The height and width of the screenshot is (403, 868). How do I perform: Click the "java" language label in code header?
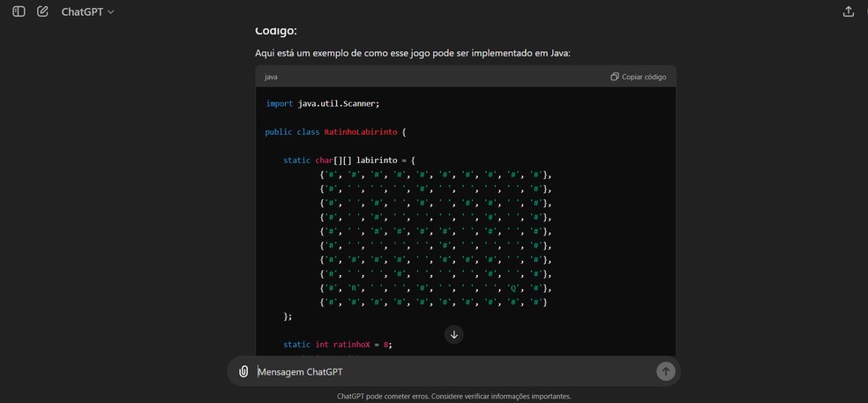(x=271, y=77)
